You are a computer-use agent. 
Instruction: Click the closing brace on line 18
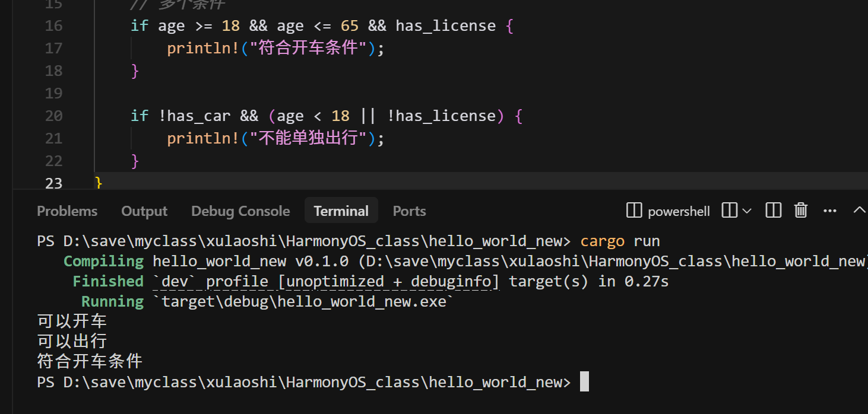(135, 71)
